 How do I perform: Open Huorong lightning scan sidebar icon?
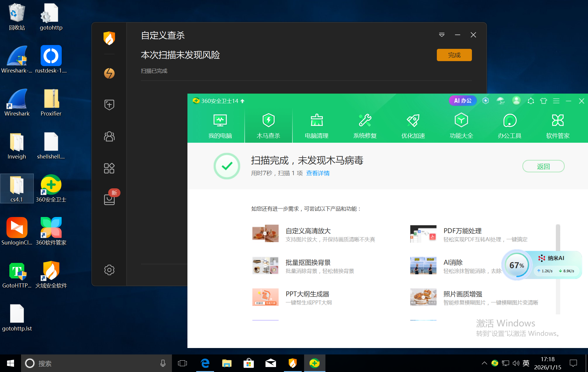click(109, 73)
